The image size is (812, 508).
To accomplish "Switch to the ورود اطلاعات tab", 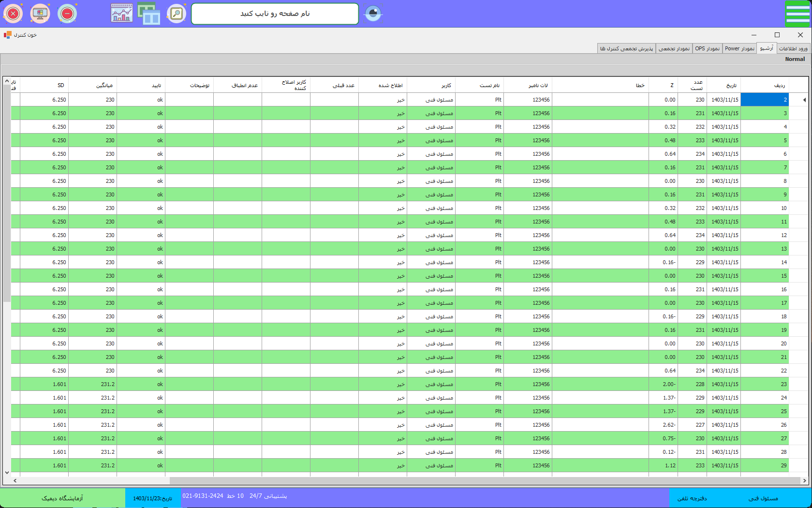I will tap(793, 48).
